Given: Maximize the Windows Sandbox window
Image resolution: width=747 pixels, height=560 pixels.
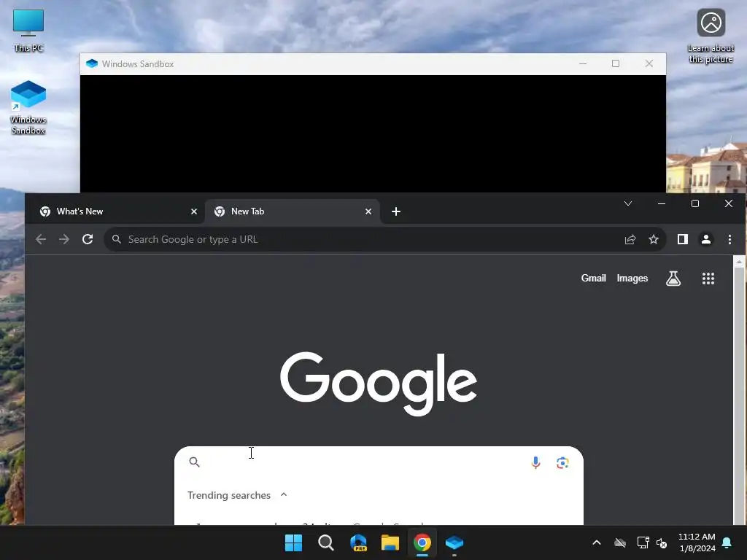Looking at the screenshot, I should pos(616,63).
